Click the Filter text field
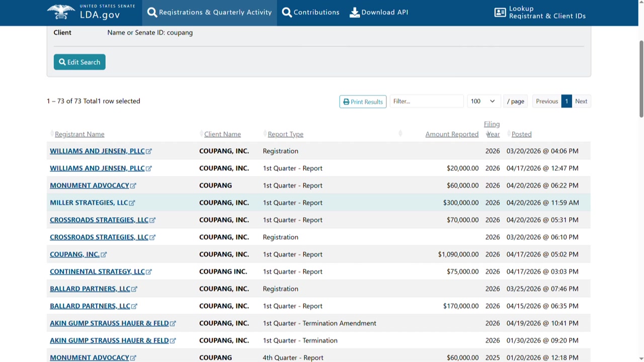This screenshot has width=644, height=362. click(426, 101)
